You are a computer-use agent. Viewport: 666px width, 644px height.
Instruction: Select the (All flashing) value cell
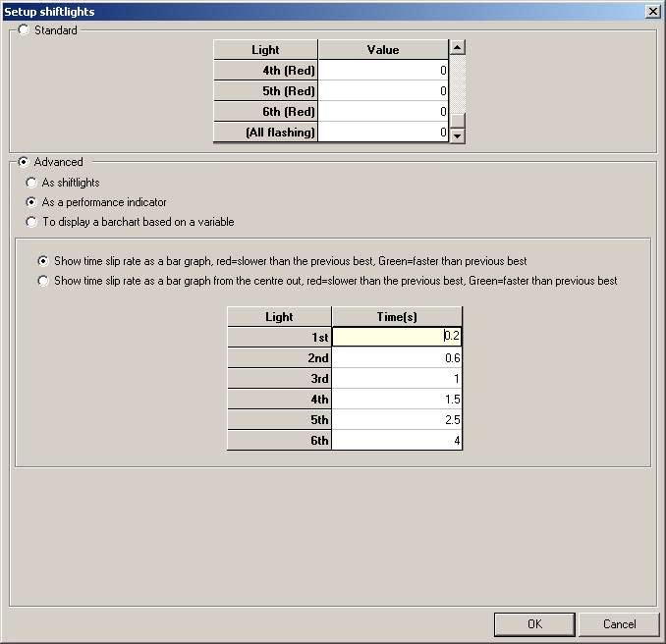(383, 133)
